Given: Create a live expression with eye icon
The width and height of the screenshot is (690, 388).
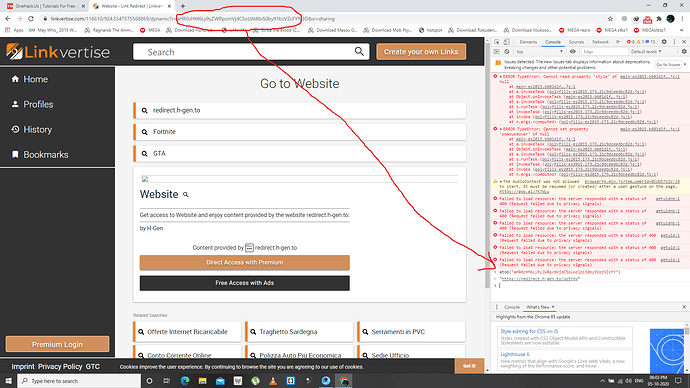Looking at the screenshot, I should 573,51.
